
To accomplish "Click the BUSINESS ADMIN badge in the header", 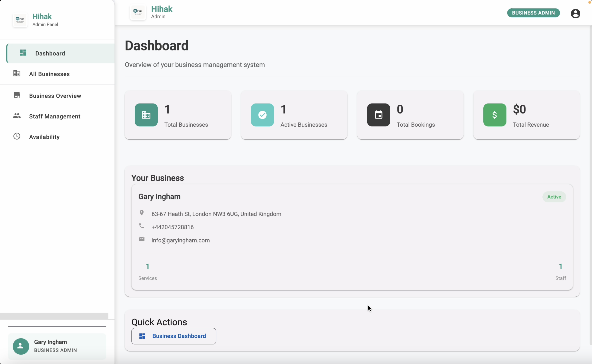I will tap(533, 13).
